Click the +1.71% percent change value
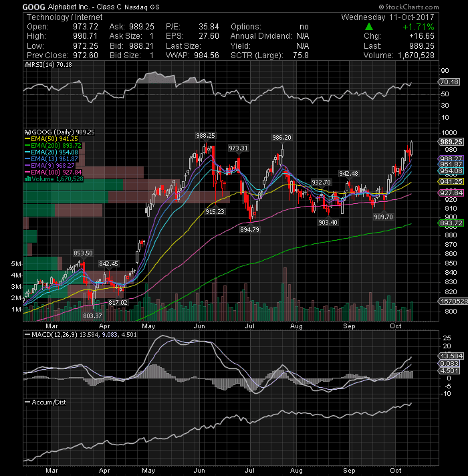This screenshot has height=476, width=468. [x=419, y=27]
